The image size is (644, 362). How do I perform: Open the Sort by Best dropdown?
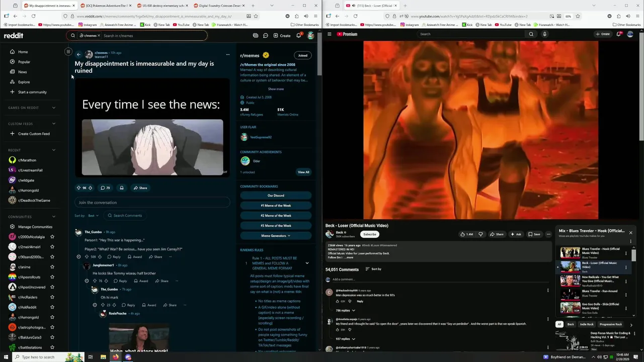[x=93, y=216]
